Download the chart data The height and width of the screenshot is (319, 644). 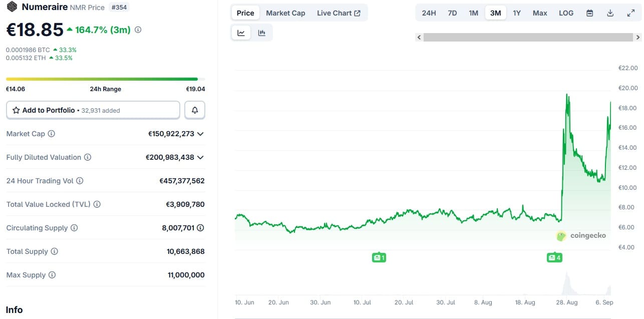610,13
